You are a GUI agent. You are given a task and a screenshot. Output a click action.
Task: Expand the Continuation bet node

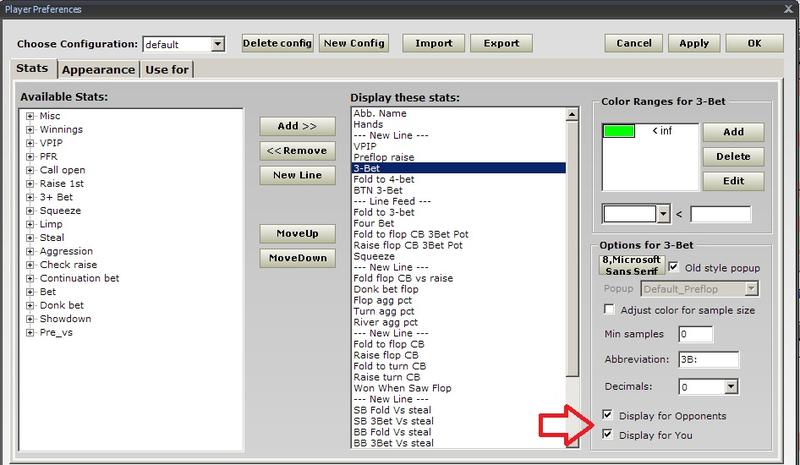pyautogui.click(x=30, y=278)
